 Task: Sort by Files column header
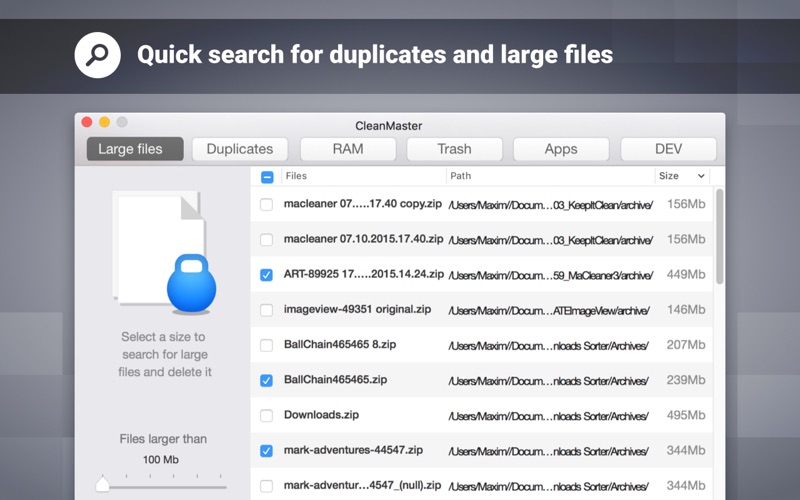point(296,176)
